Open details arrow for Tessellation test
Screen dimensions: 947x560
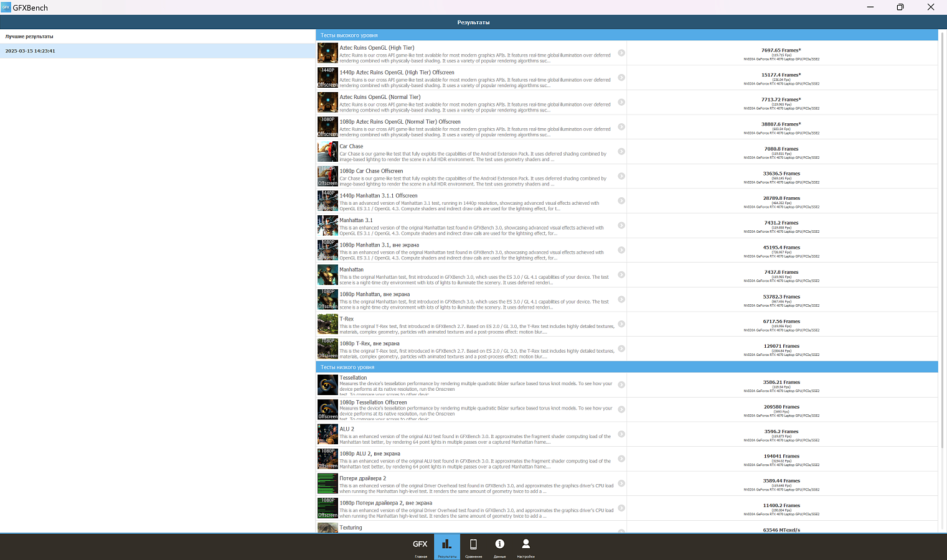point(621,385)
